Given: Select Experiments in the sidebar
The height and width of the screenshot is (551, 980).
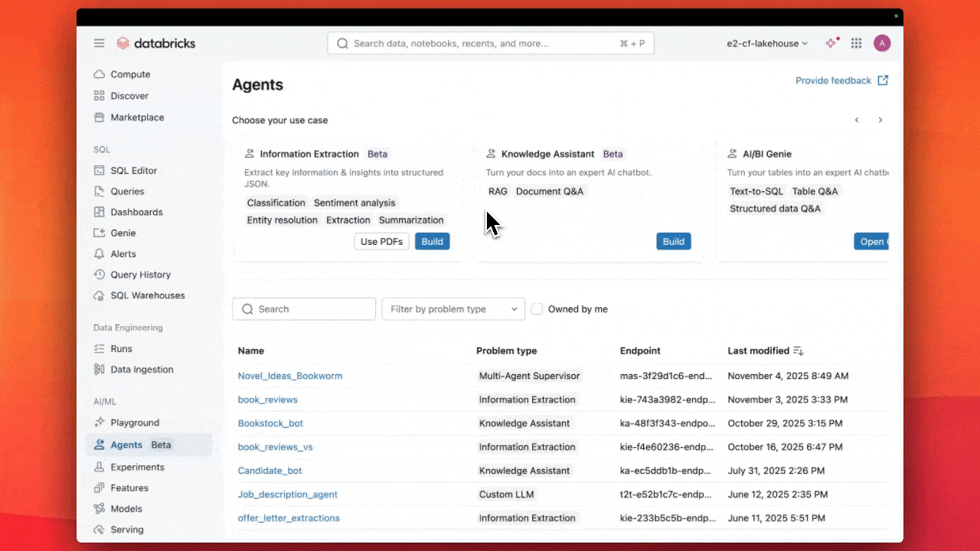Looking at the screenshot, I should coord(136,466).
